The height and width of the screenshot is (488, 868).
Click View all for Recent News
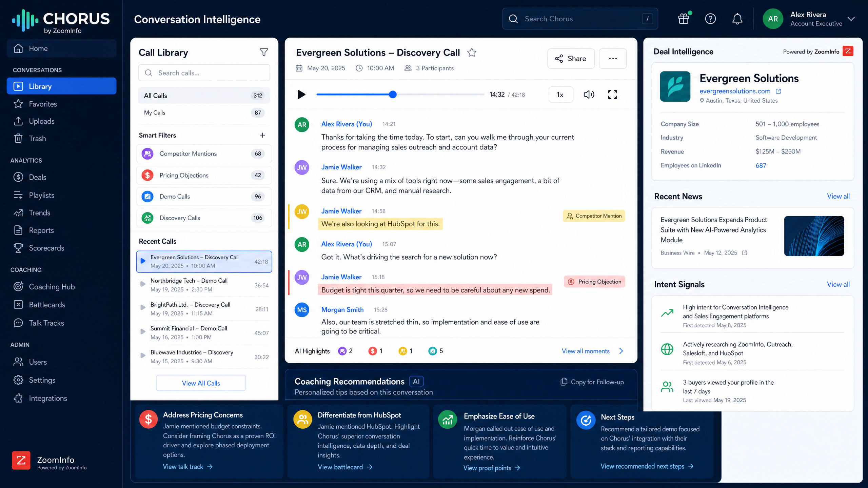coord(838,196)
